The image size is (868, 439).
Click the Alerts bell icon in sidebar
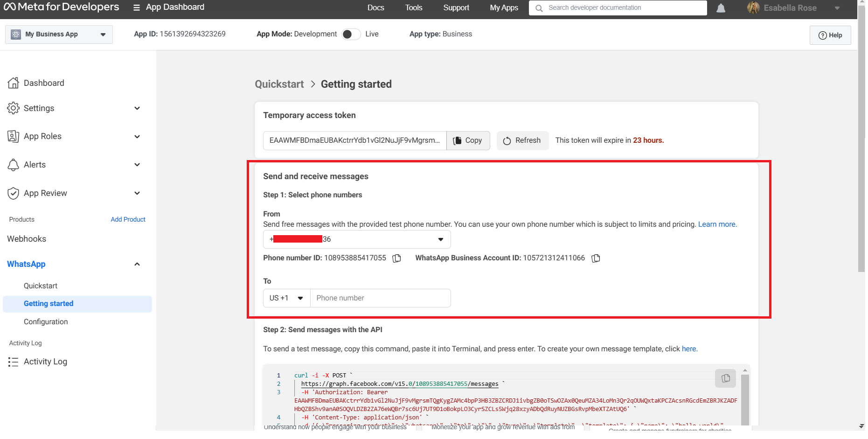coord(13,165)
